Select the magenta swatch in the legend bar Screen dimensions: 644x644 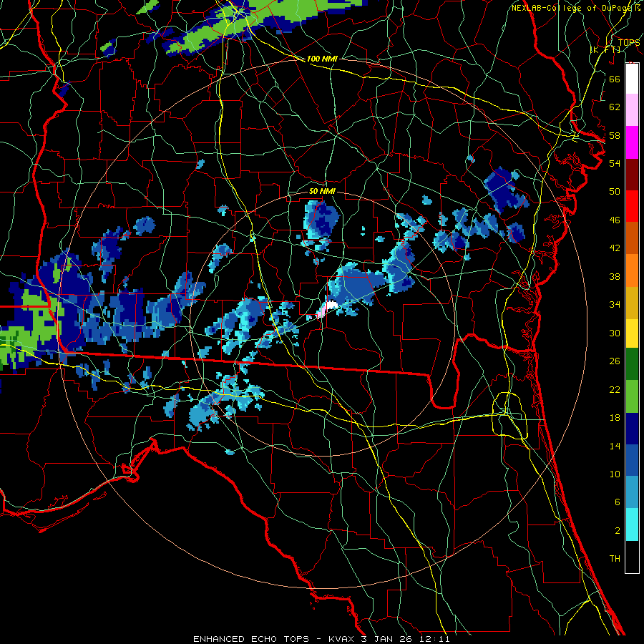pyautogui.click(x=632, y=142)
